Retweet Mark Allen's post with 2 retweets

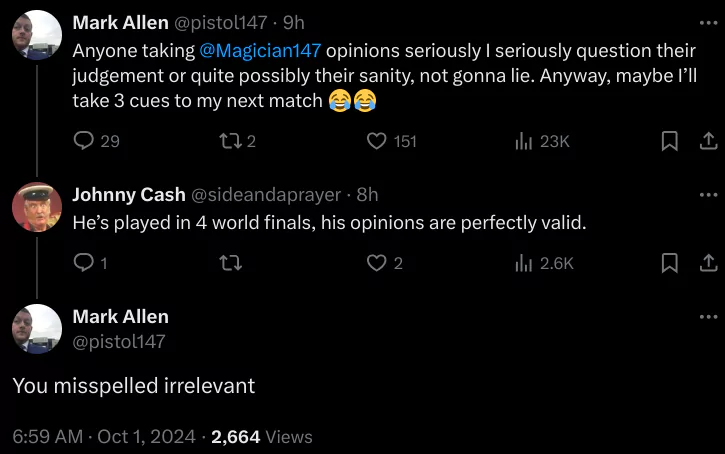point(229,142)
